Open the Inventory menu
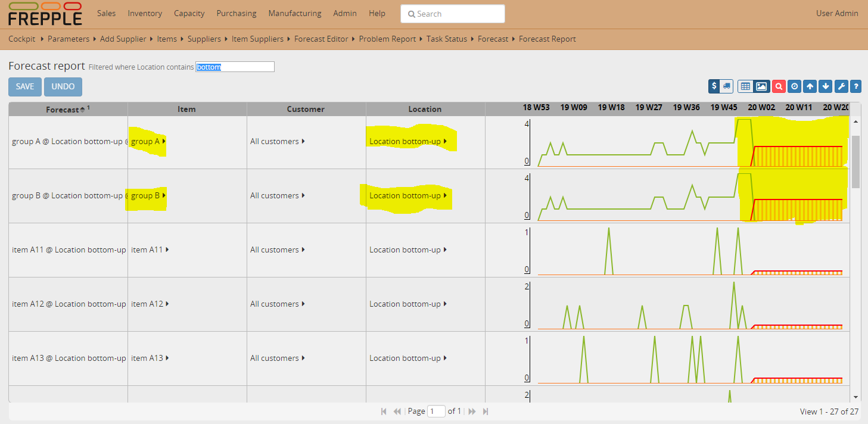This screenshot has height=424, width=868. click(x=145, y=13)
